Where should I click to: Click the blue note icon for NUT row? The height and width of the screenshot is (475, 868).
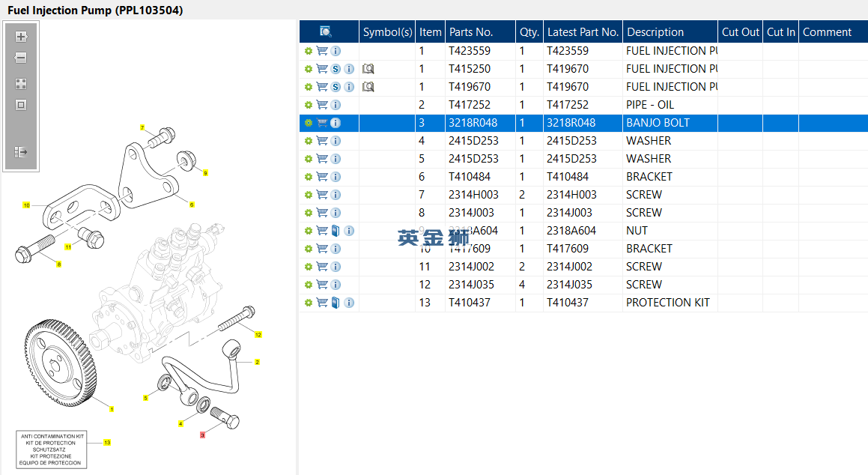click(336, 231)
